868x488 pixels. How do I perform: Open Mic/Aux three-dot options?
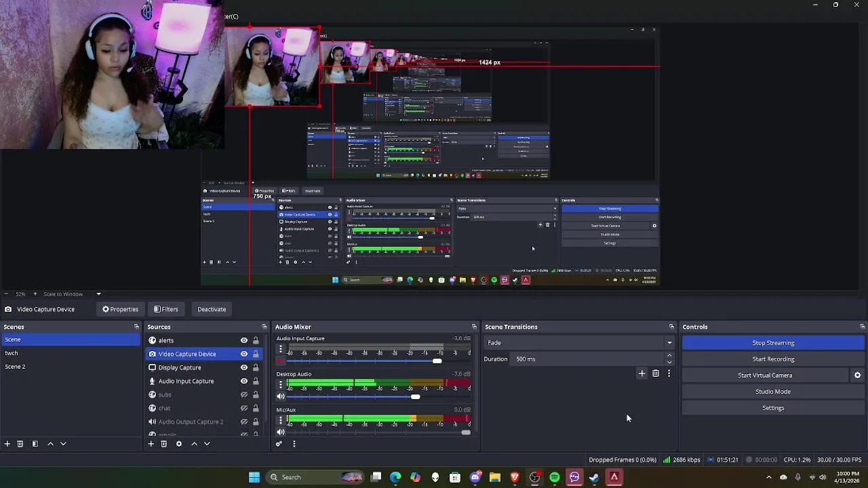coord(281,420)
